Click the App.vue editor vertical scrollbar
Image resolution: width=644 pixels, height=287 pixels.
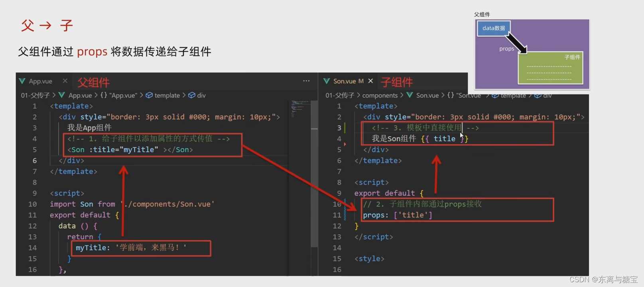[x=314, y=173]
